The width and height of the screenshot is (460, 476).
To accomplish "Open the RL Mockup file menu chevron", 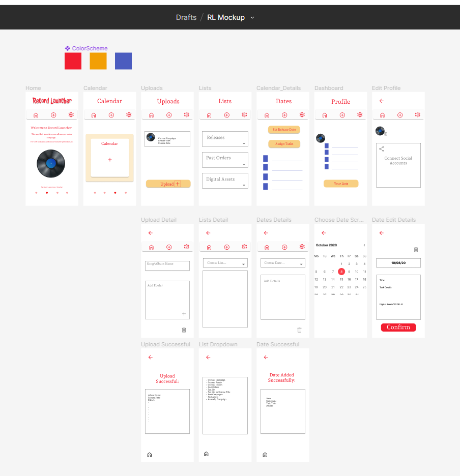I will coord(252,18).
